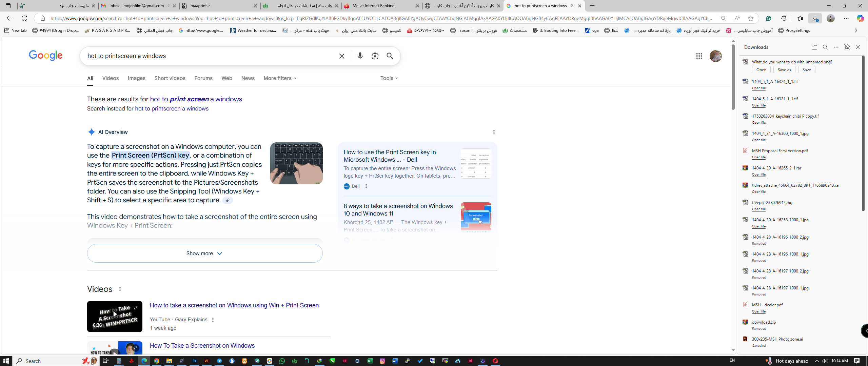Open the Tools dropdown
The image size is (868, 366).
389,78
